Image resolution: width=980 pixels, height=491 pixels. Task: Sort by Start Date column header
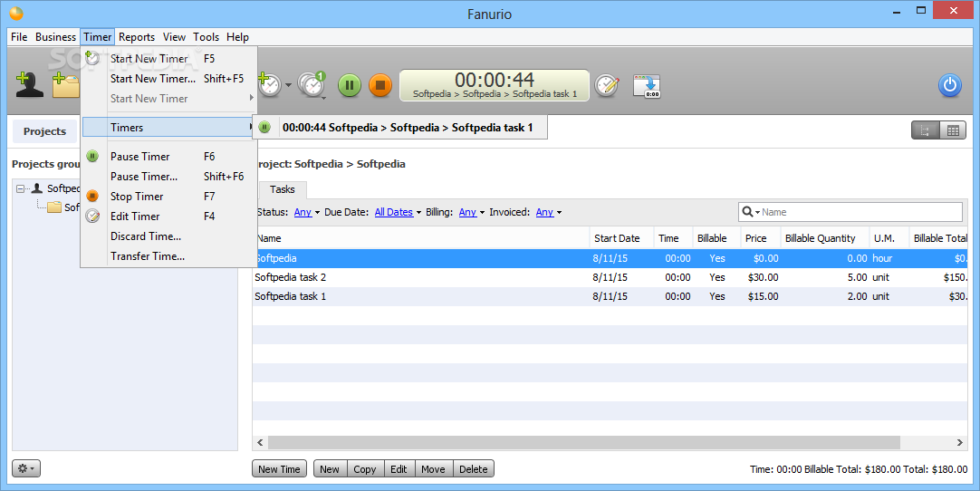620,238
